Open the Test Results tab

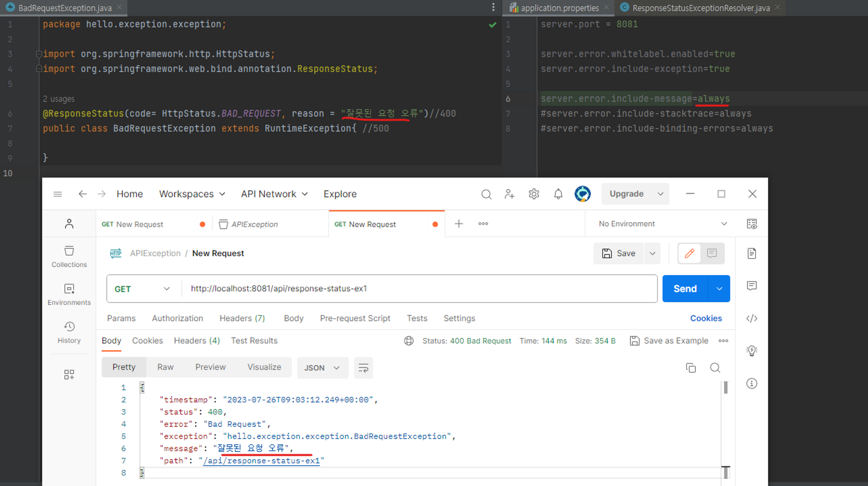pos(254,341)
